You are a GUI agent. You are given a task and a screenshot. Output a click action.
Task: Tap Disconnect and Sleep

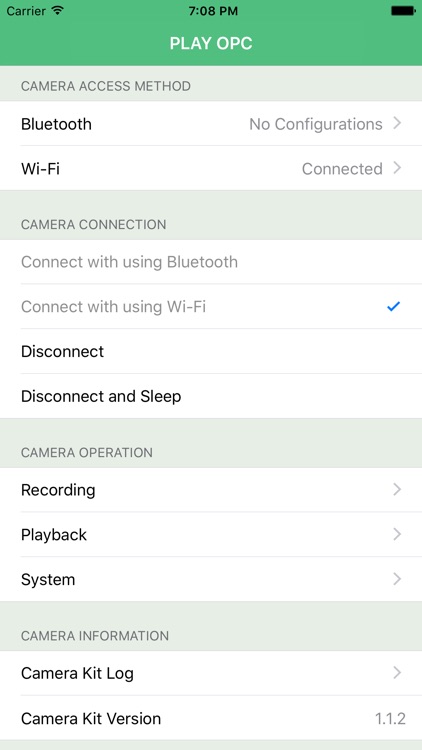(x=211, y=396)
